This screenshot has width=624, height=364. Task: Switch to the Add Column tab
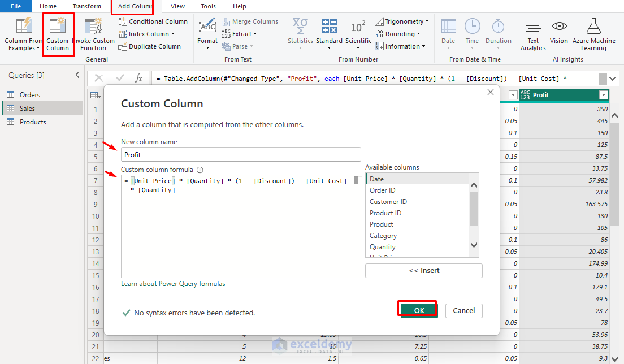[x=135, y=6]
